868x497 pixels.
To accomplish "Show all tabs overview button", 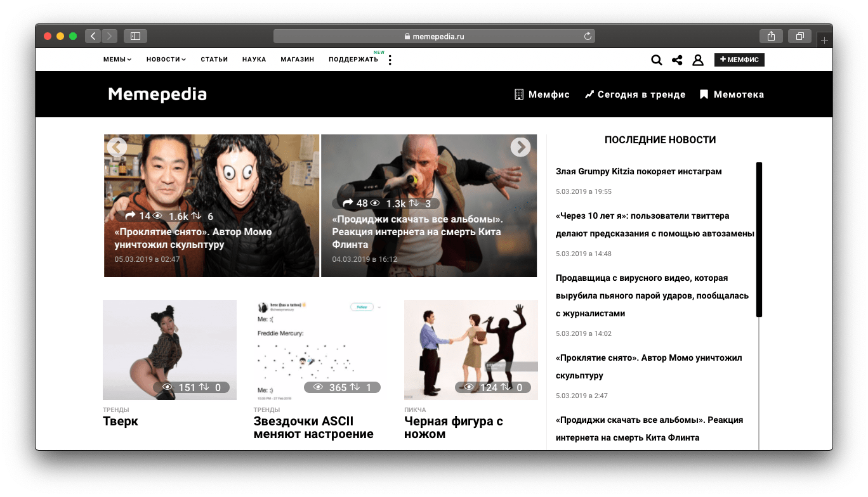I will pyautogui.click(x=800, y=36).
